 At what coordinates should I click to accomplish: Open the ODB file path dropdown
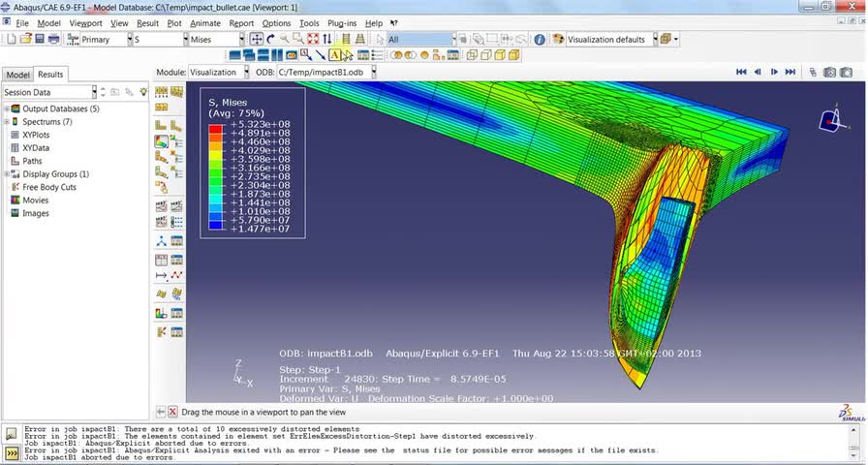374,72
